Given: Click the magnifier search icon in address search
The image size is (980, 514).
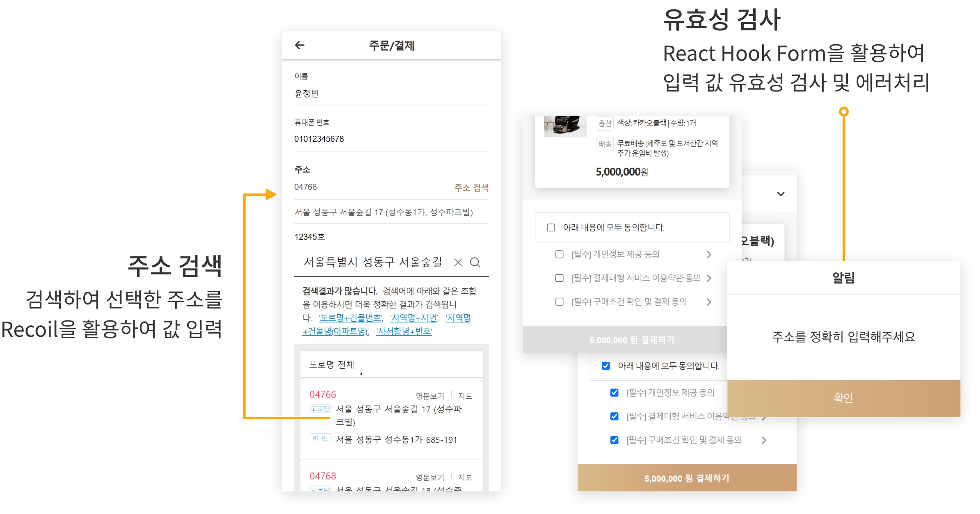Looking at the screenshot, I should coord(475,263).
